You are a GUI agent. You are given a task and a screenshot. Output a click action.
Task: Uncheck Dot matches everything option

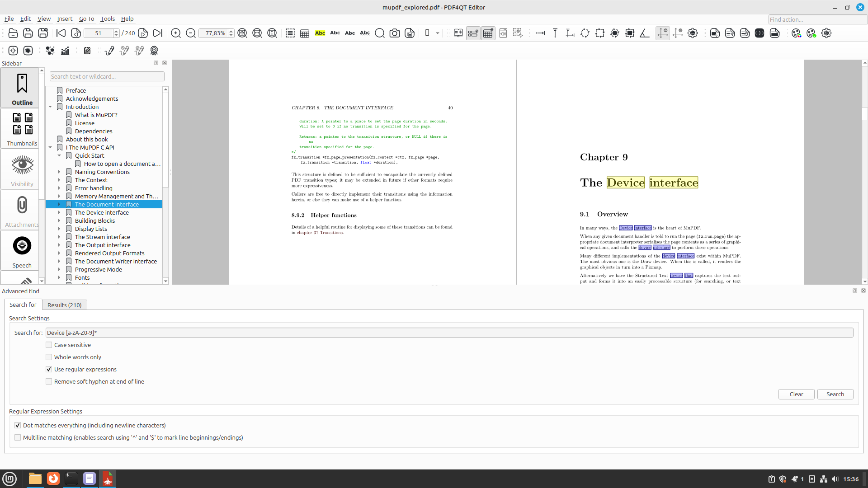coord(18,425)
